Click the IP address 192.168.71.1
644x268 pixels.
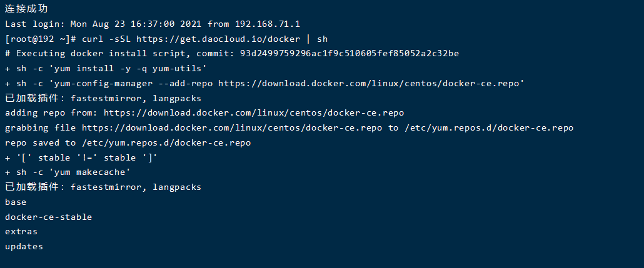268,24
